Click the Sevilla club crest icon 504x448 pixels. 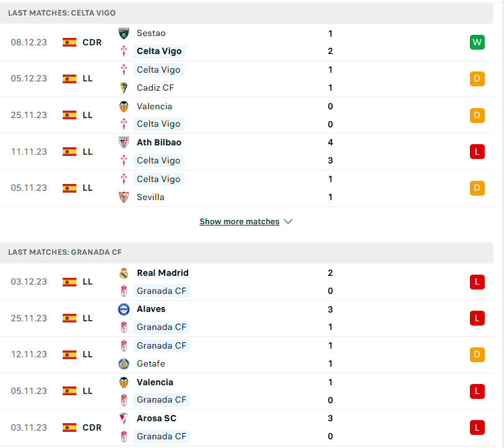(x=124, y=197)
